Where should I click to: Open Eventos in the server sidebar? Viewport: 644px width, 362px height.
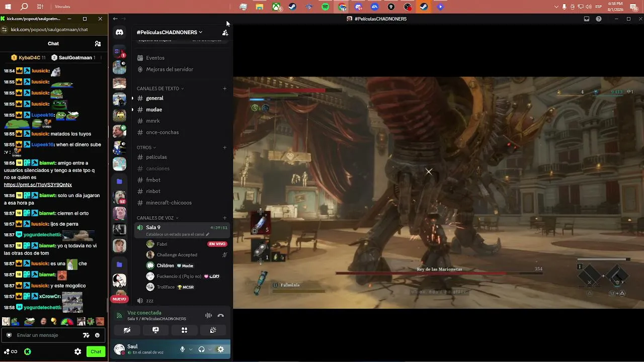click(x=182, y=58)
